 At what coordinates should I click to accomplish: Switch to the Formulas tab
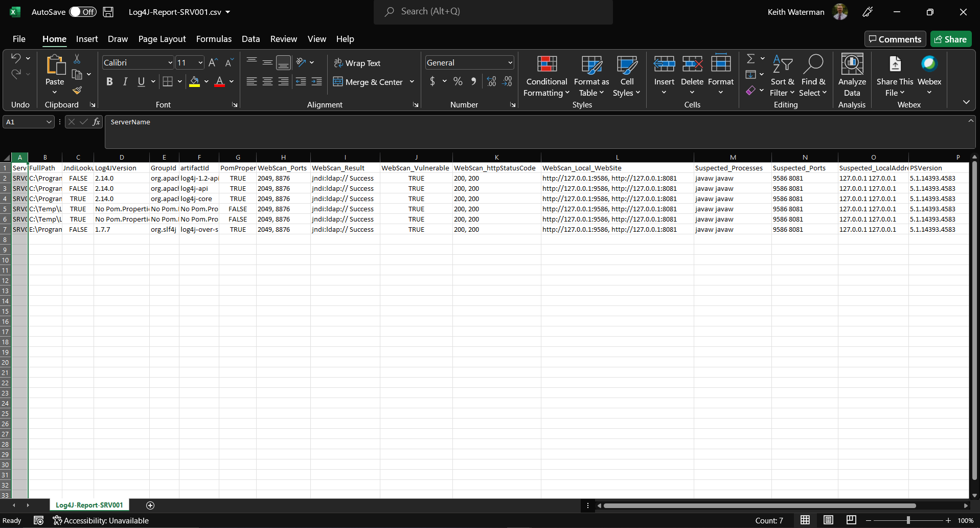(x=214, y=39)
